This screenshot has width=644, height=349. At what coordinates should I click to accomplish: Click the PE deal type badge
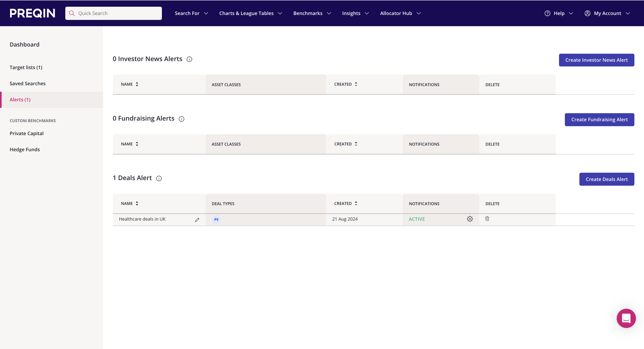coord(216,219)
